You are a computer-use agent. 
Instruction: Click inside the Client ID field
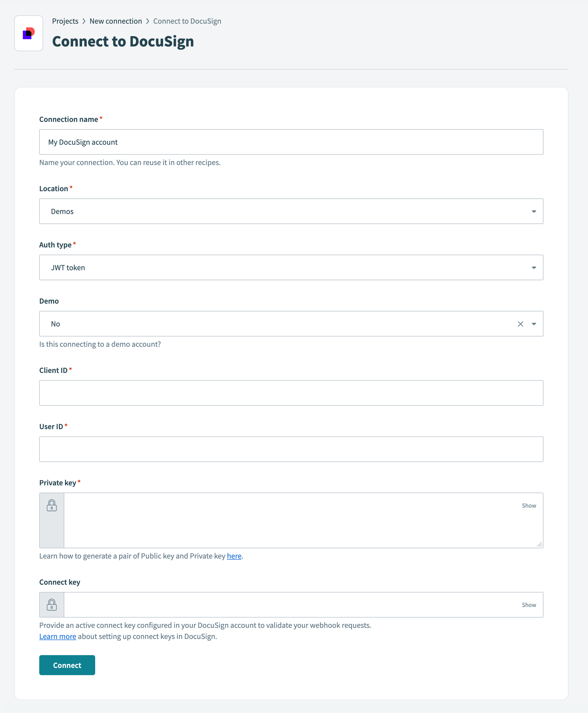(x=291, y=393)
